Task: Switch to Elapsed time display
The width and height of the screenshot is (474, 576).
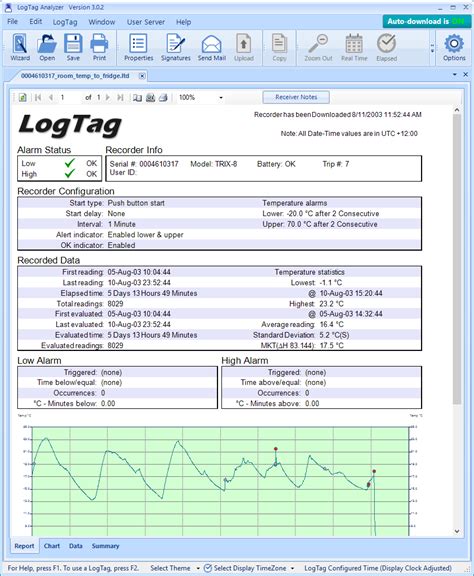Action: [x=387, y=47]
